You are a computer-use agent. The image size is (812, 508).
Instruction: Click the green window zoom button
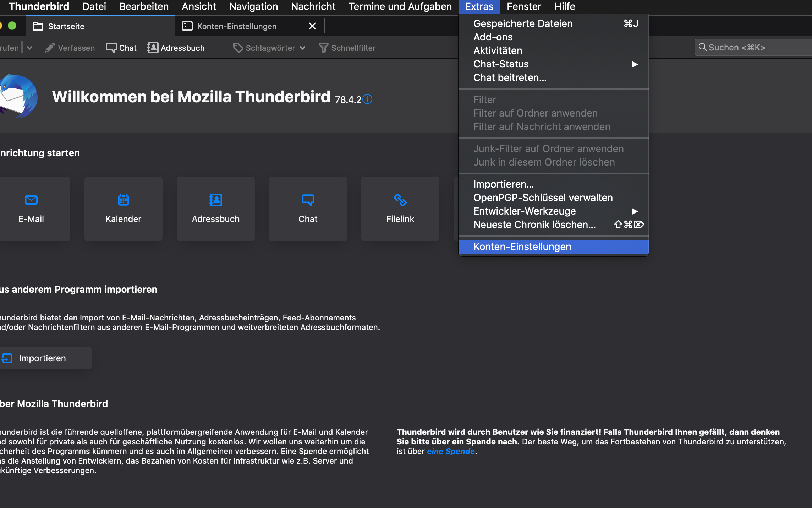(x=12, y=26)
